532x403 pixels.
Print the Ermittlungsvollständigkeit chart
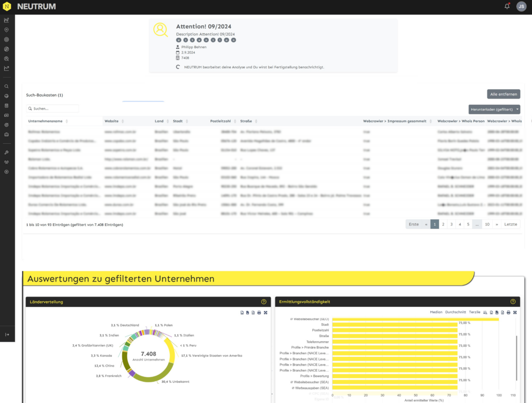coord(508,313)
